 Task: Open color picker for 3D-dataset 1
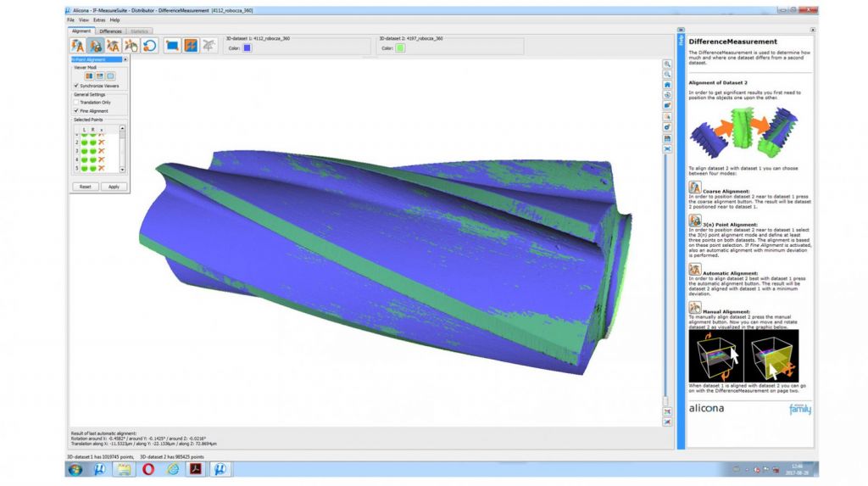tap(247, 48)
